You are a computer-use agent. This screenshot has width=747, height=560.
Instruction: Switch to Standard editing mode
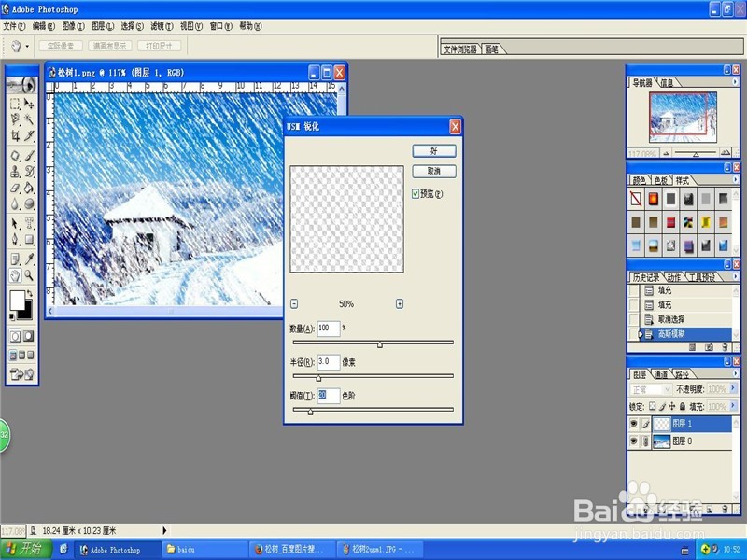pyautogui.click(x=15, y=336)
